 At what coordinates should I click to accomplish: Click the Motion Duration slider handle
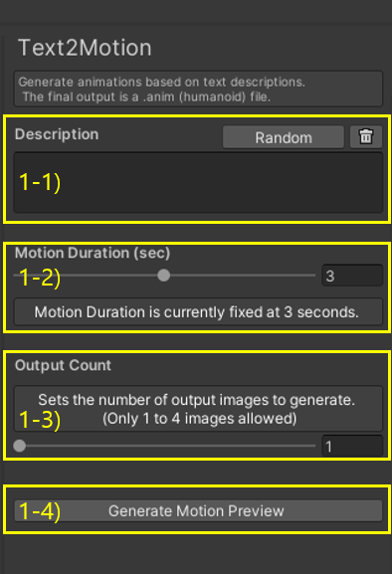pyautogui.click(x=163, y=276)
